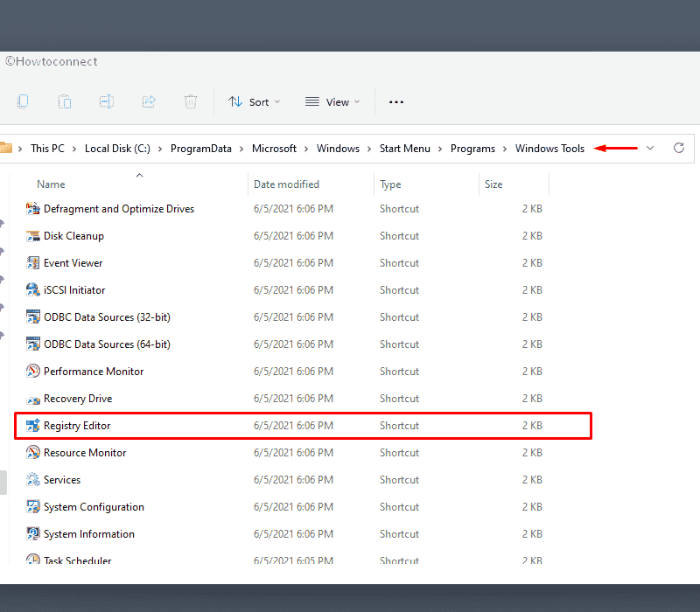Select iSCSI Initiator shortcut icon

click(32, 290)
